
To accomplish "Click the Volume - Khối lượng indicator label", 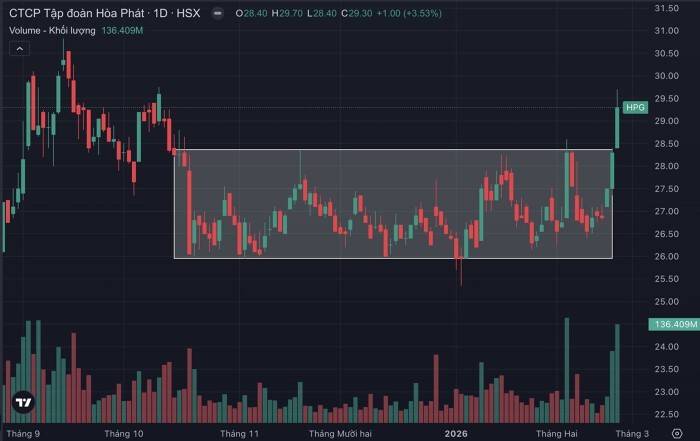I will coord(52,30).
